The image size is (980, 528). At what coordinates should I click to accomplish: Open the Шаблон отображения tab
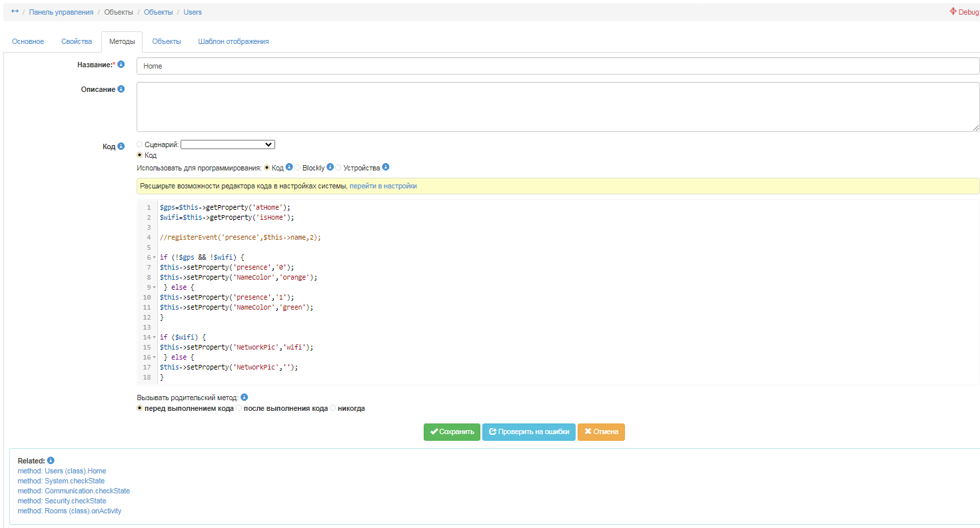(233, 41)
